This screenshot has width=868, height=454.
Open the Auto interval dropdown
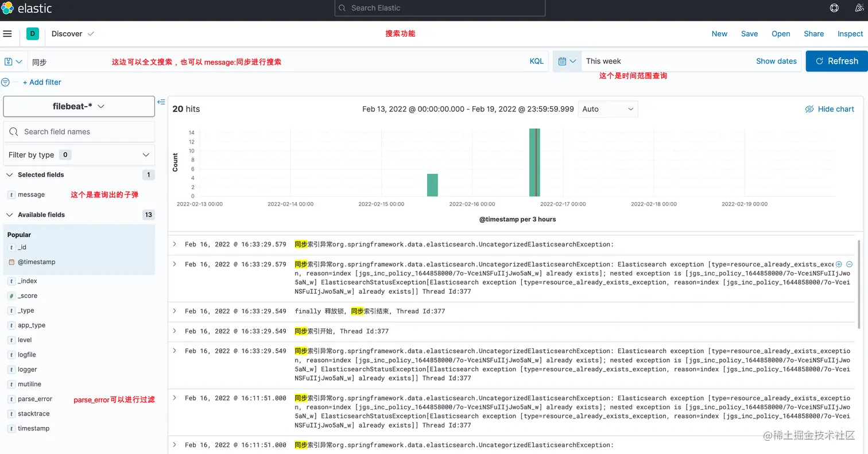[x=607, y=109]
